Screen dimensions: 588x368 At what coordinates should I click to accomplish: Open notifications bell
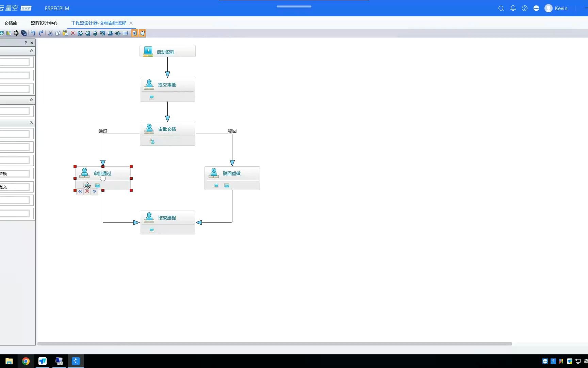[x=513, y=8]
